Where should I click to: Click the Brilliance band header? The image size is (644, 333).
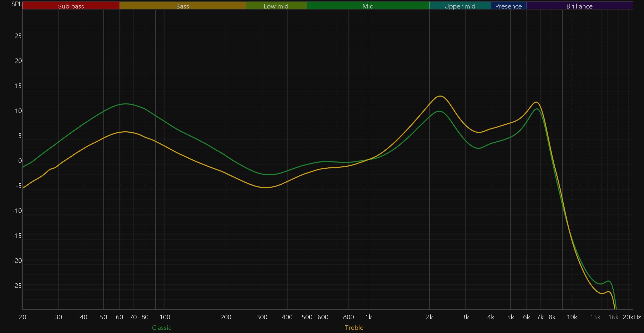pyautogui.click(x=579, y=6)
